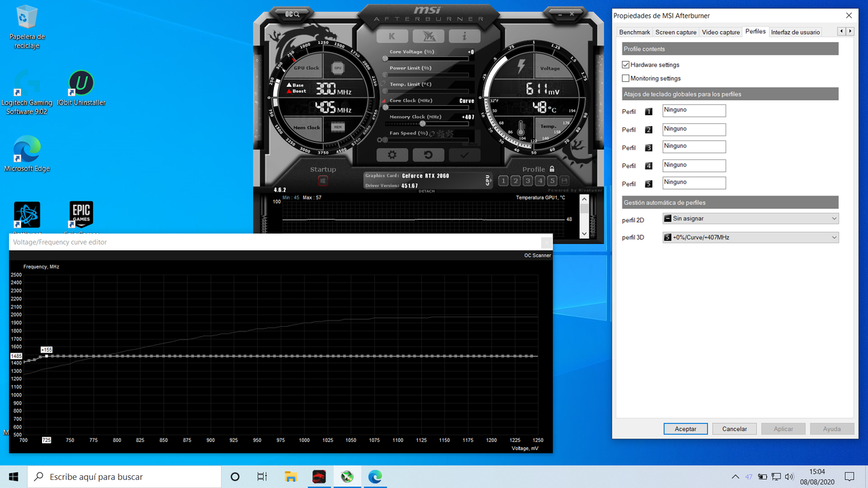The height and width of the screenshot is (488, 868).
Task: Click the Perfil 5 hotkey field
Action: [x=694, y=182]
